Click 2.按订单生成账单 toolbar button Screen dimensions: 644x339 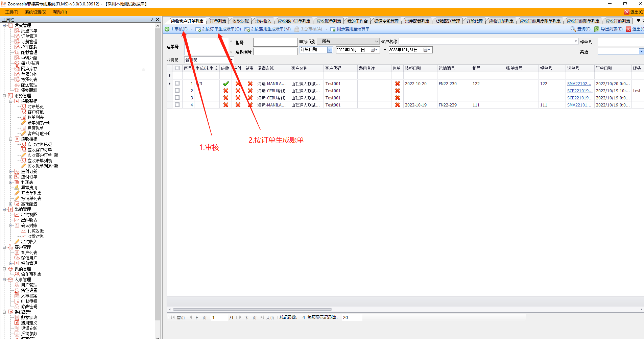pyautogui.click(x=218, y=29)
